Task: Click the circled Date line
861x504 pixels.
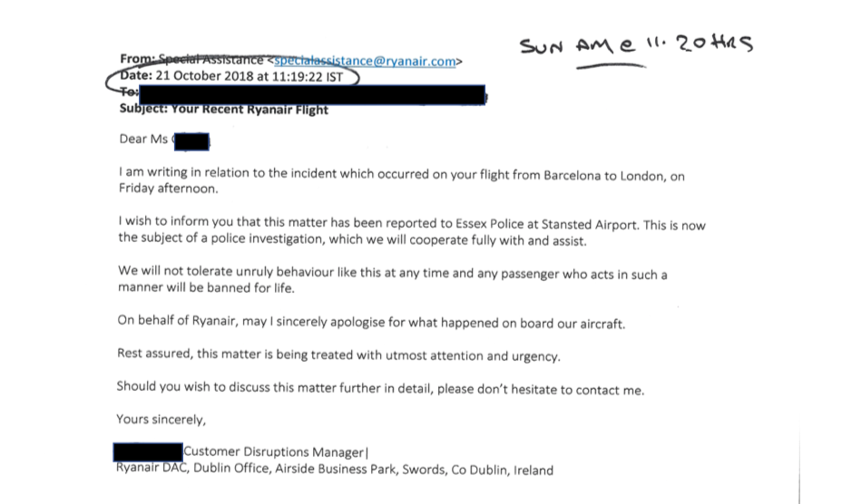Action: click(x=231, y=76)
